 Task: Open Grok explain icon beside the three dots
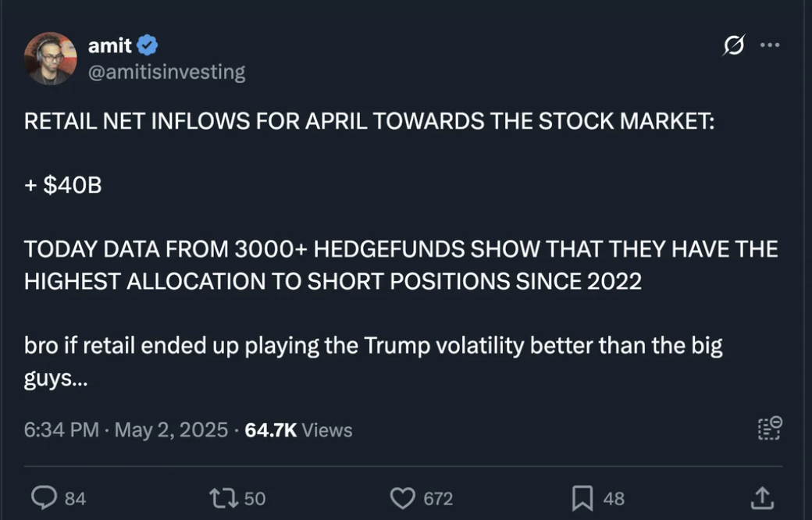pyautogui.click(x=733, y=46)
